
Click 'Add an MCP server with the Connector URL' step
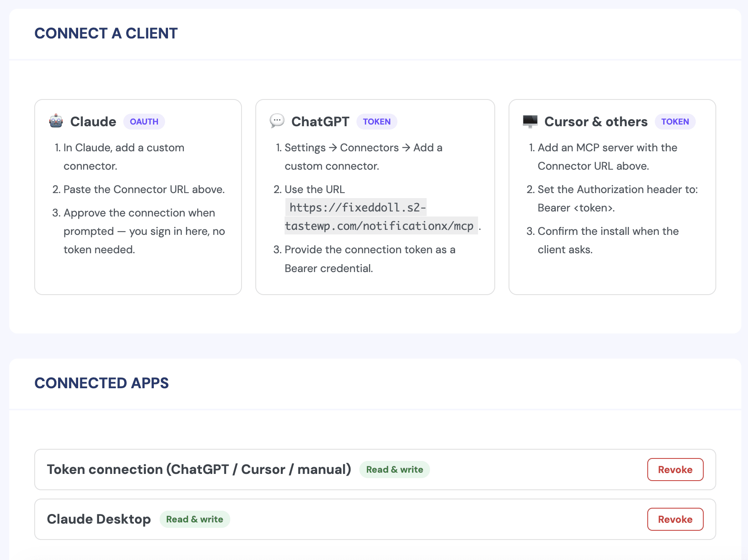tap(607, 157)
